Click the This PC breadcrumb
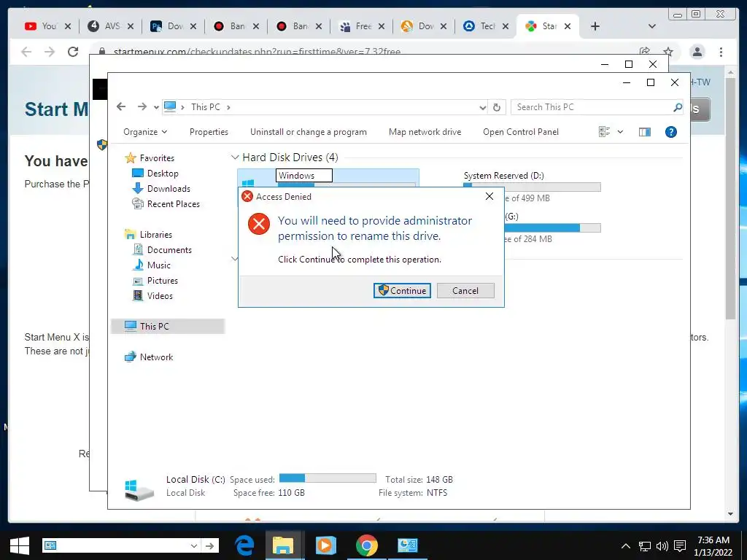747x560 pixels. 205,107
